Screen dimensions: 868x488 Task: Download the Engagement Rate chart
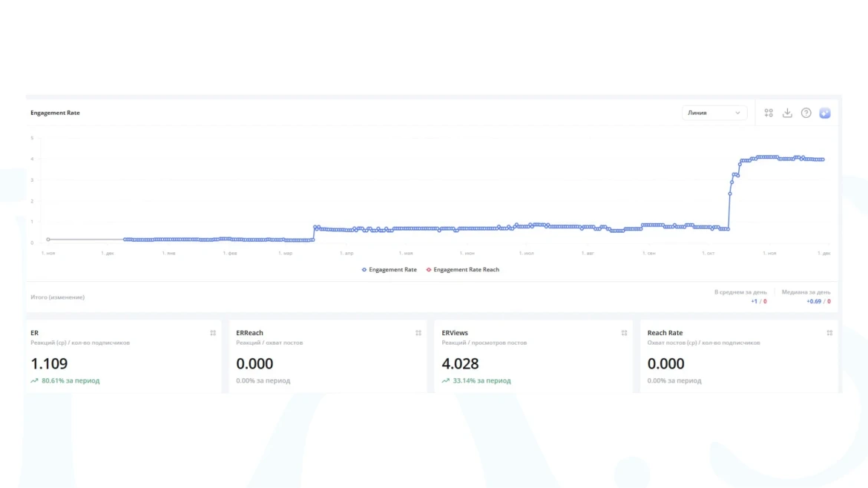click(787, 113)
